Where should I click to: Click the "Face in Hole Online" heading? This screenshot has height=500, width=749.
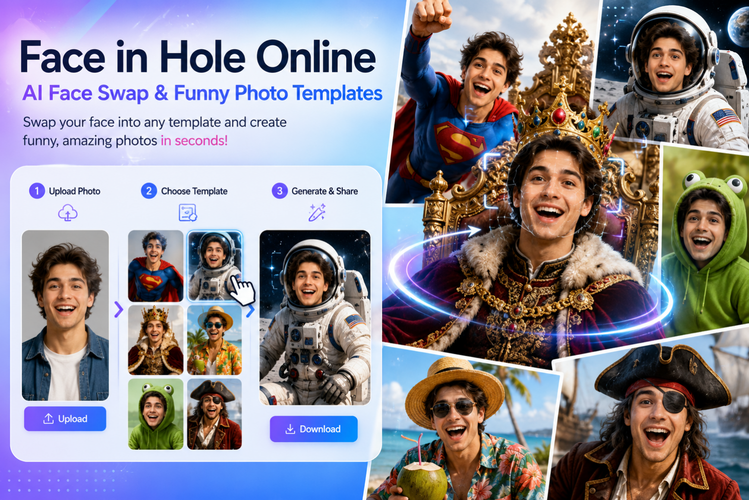[198, 57]
